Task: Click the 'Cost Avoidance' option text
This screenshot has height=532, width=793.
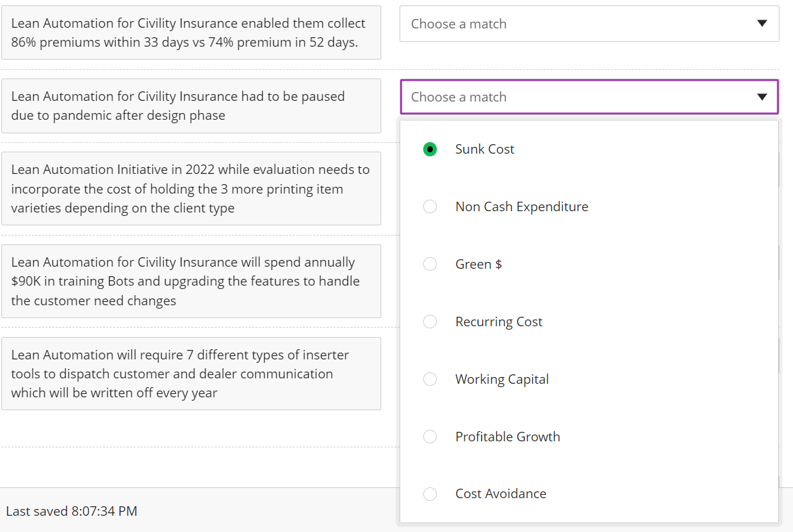Action: (x=500, y=494)
